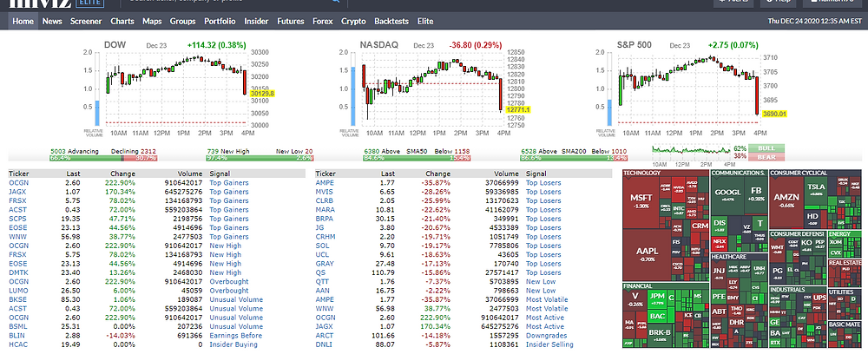868x354 pixels.
Task: Open the Crypto page
Action: pos(353,21)
